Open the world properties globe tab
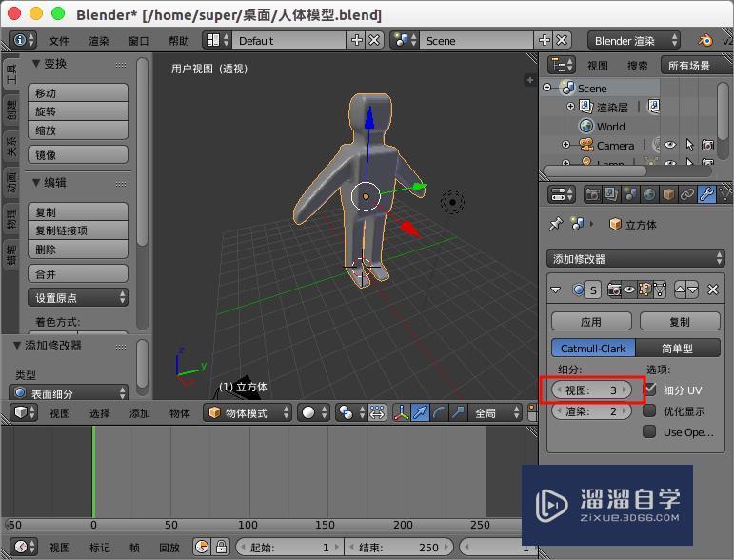734x560 pixels. click(649, 194)
